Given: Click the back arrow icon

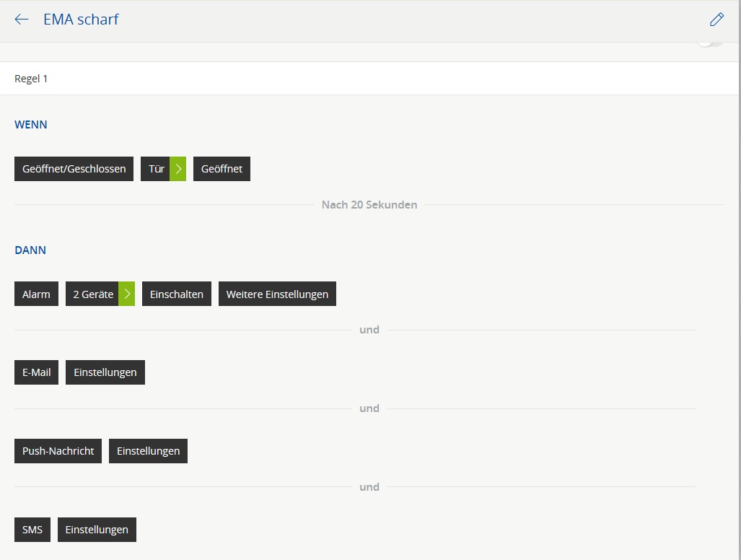Looking at the screenshot, I should click(x=22, y=19).
